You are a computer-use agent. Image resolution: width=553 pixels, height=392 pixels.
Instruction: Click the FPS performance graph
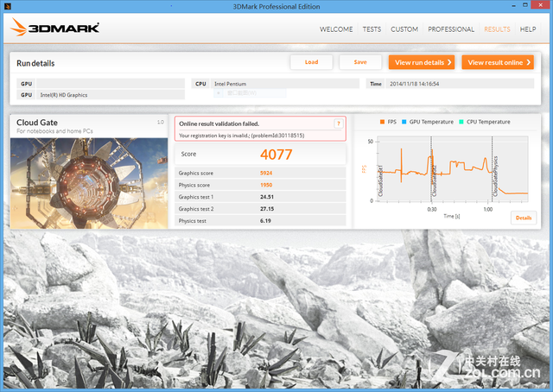click(453, 168)
